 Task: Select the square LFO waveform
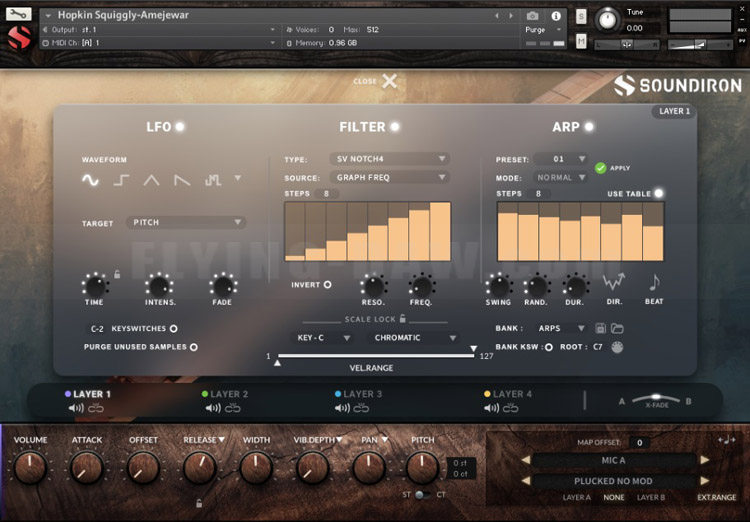click(x=121, y=180)
